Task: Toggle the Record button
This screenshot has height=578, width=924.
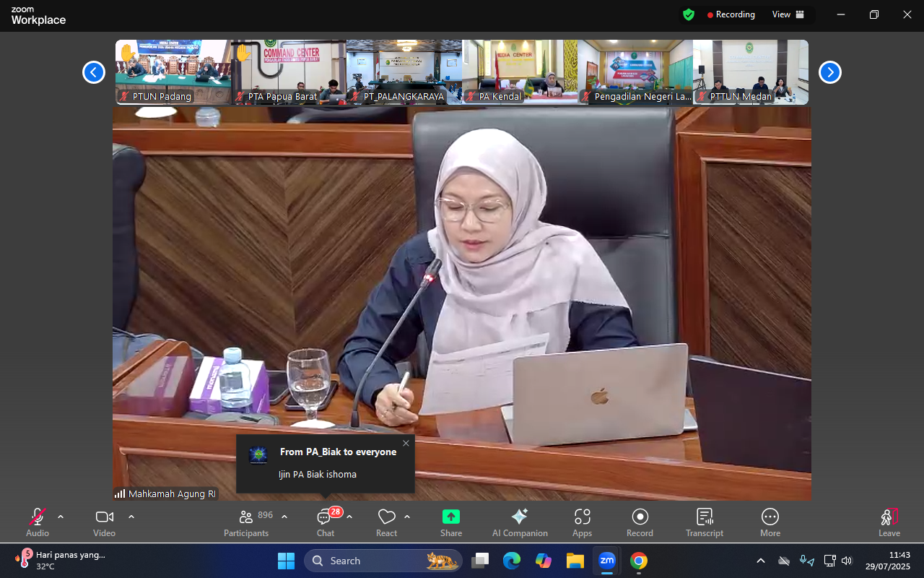Action: pyautogui.click(x=640, y=522)
